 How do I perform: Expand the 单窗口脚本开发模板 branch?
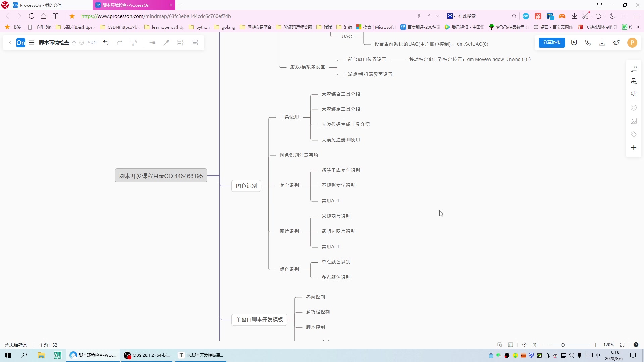(259, 319)
